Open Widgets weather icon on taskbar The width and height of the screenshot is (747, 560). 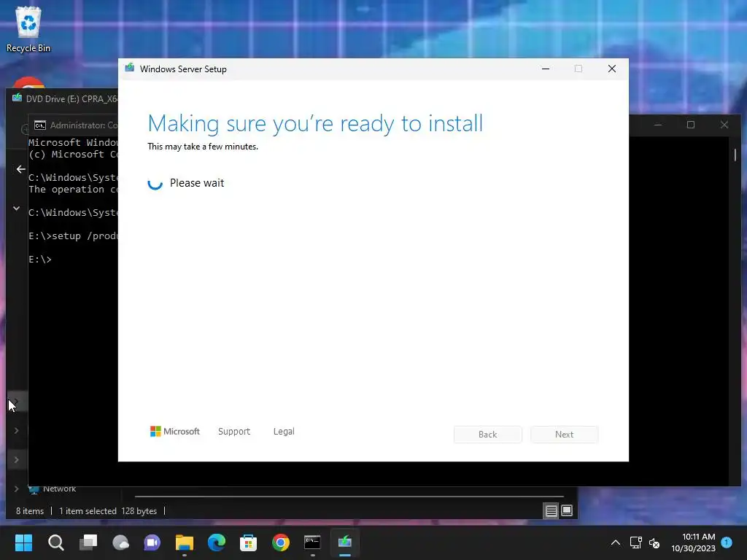(x=120, y=542)
